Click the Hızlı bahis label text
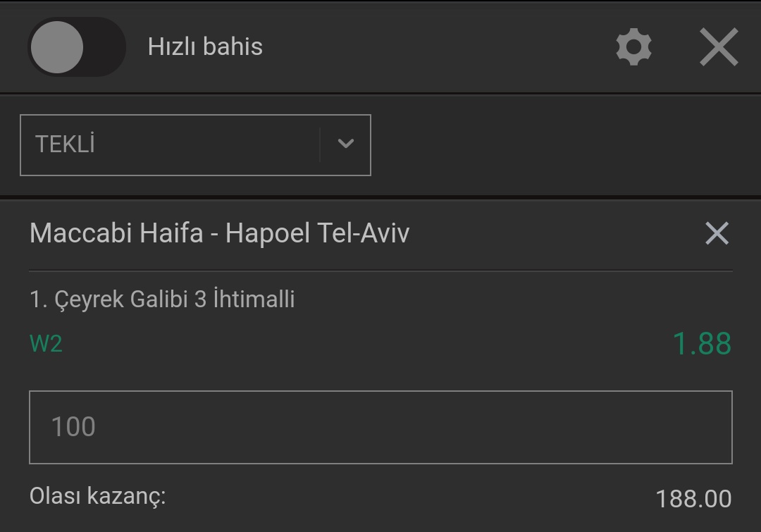 tap(205, 47)
